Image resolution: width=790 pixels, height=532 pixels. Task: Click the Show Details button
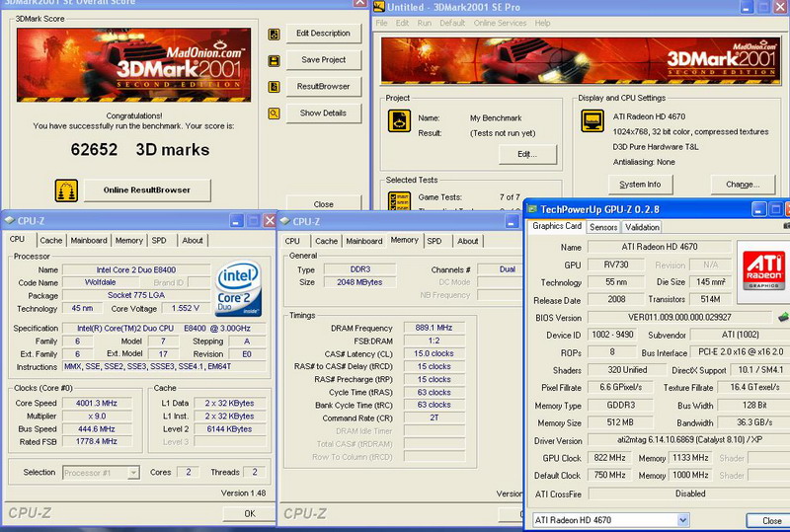pyautogui.click(x=324, y=114)
